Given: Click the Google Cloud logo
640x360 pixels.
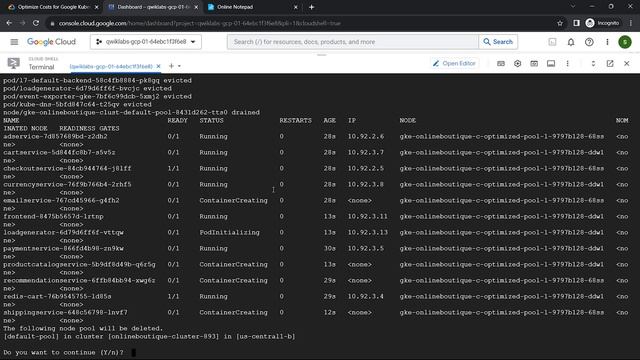Looking at the screenshot, I should tap(51, 42).
